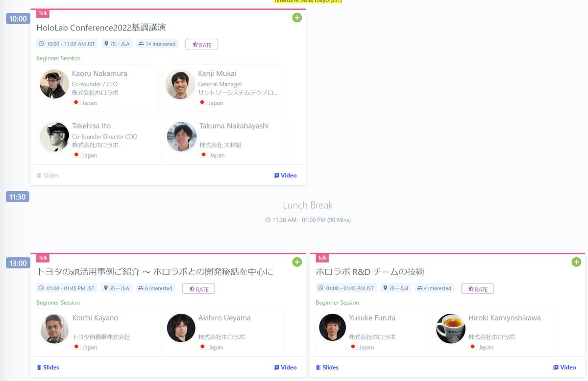Click the Talk tag on ホロラボ R&D card
The width and height of the screenshot is (588, 381).
point(322,258)
